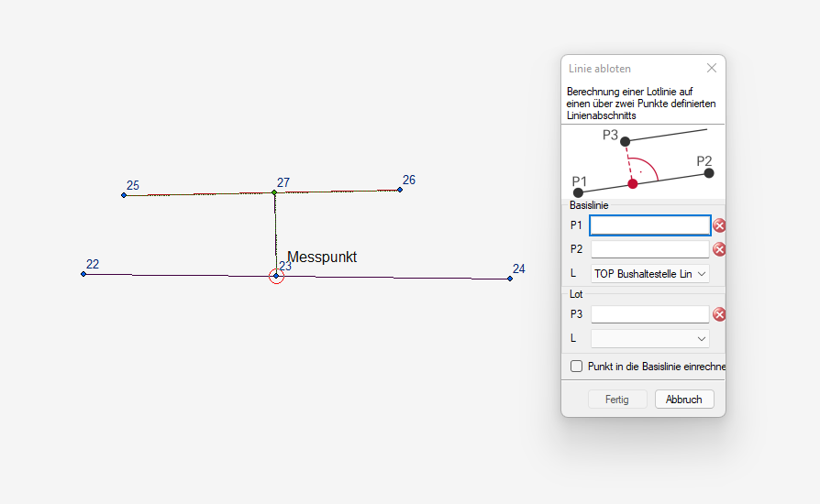
Task: Clear the P2 field with red X icon
Action: tap(719, 249)
